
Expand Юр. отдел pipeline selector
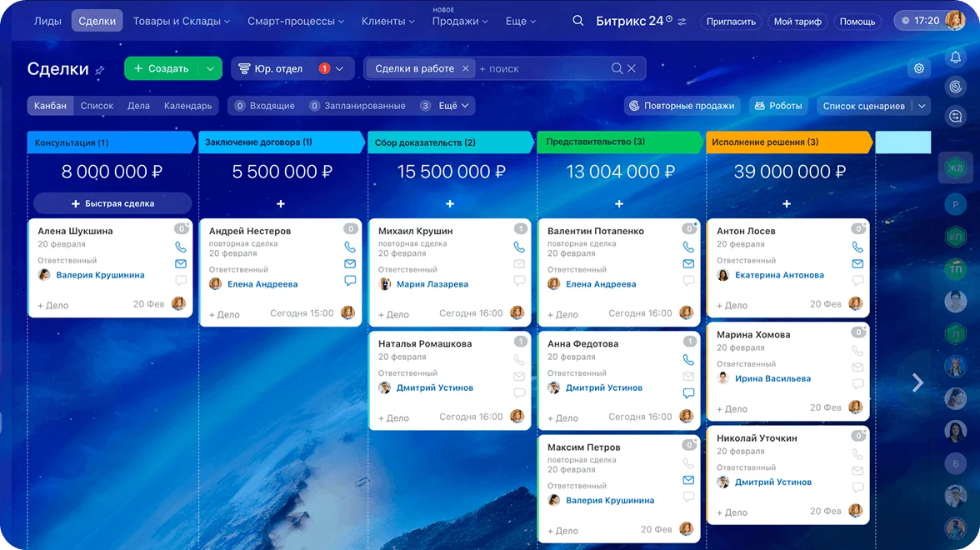pos(339,68)
